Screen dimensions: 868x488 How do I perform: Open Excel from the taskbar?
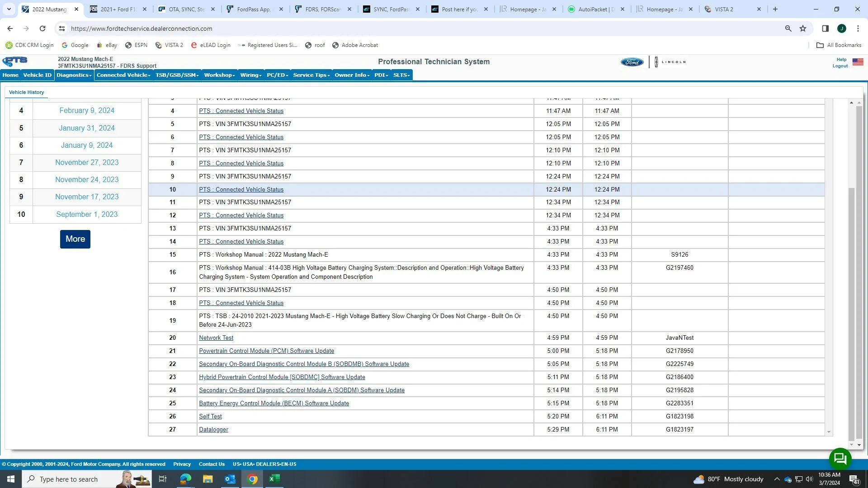(274, 479)
